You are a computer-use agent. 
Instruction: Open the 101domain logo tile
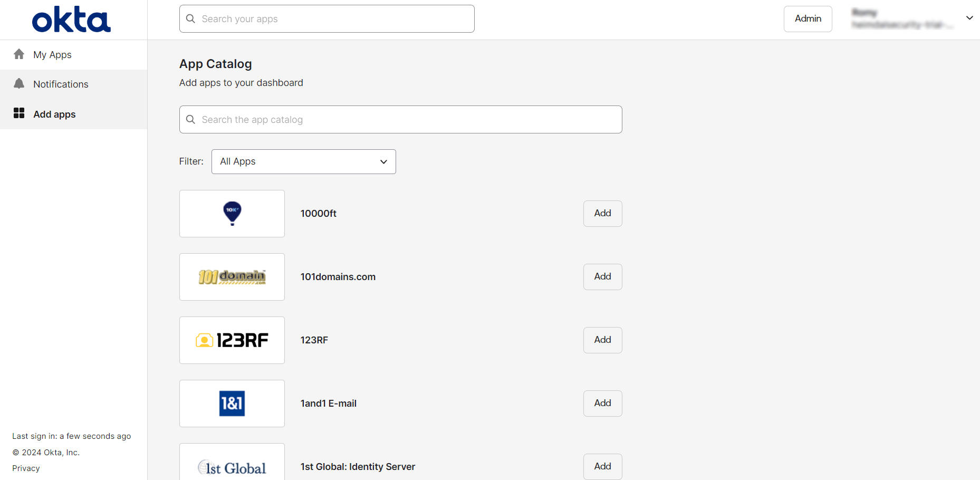click(x=232, y=277)
